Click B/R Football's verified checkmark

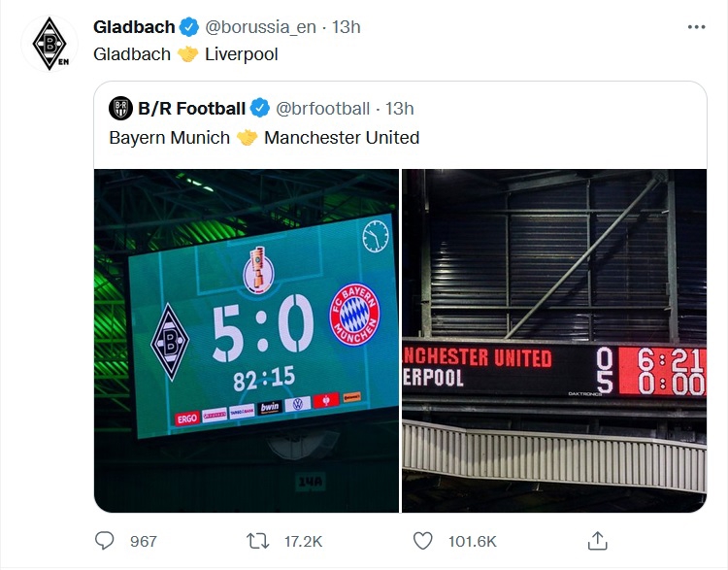[261, 109]
